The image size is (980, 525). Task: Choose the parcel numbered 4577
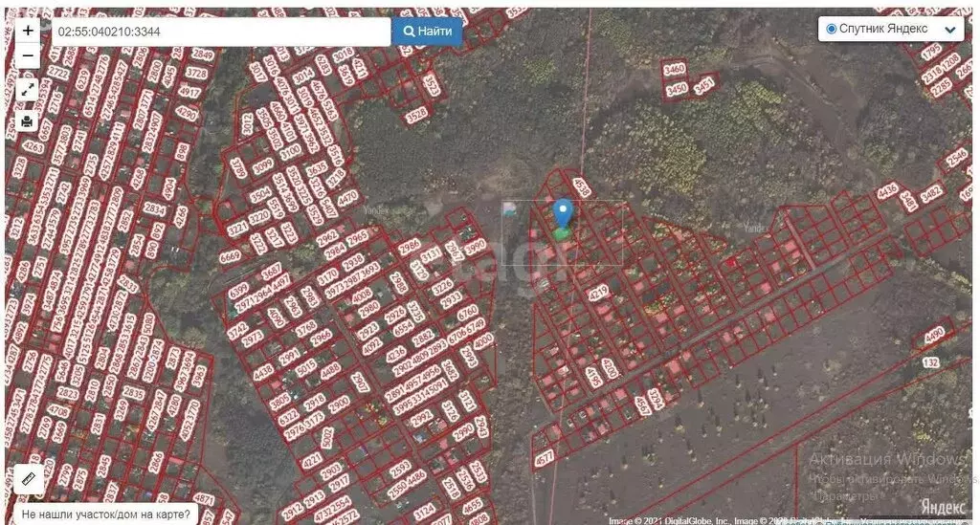(x=545, y=457)
